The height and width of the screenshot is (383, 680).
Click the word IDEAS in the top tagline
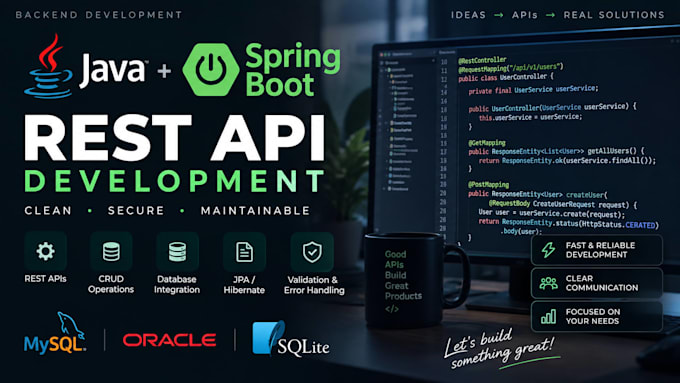coord(468,15)
